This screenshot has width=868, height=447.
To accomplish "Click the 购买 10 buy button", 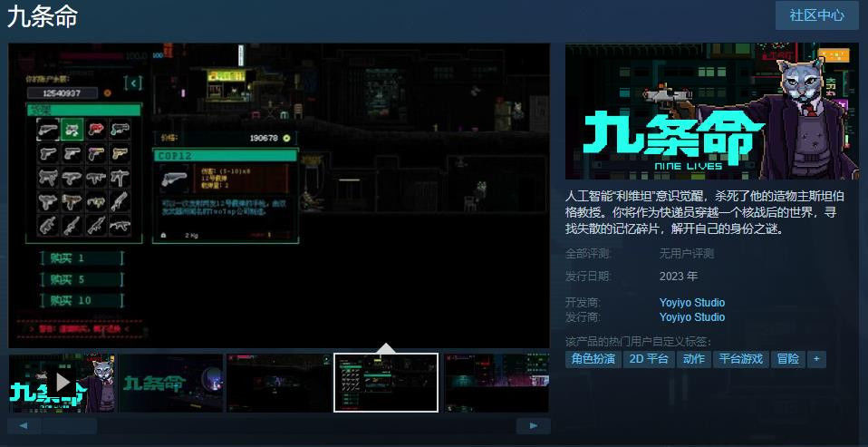I will 82,301.
